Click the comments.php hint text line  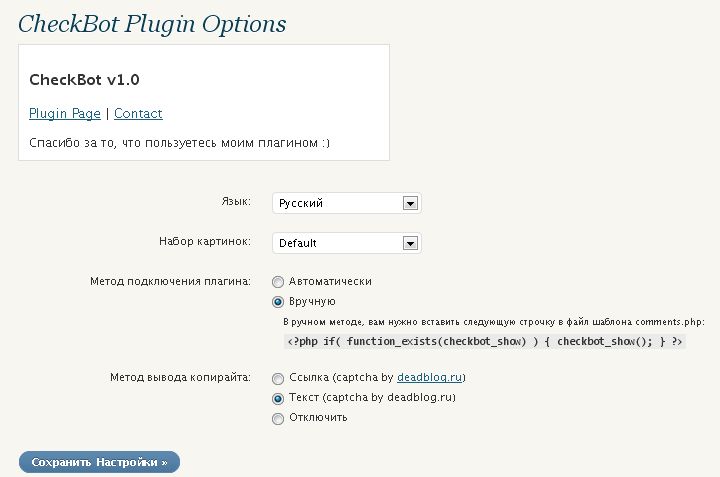coord(494,322)
